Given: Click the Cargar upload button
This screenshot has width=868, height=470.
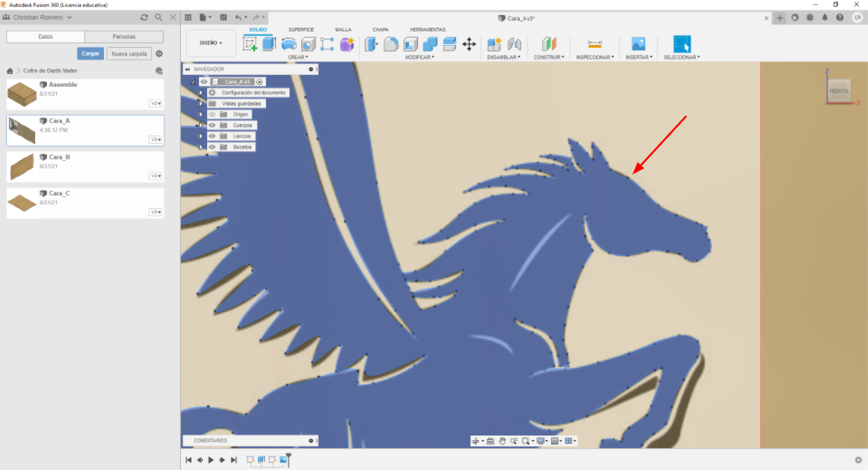Looking at the screenshot, I should [x=90, y=54].
